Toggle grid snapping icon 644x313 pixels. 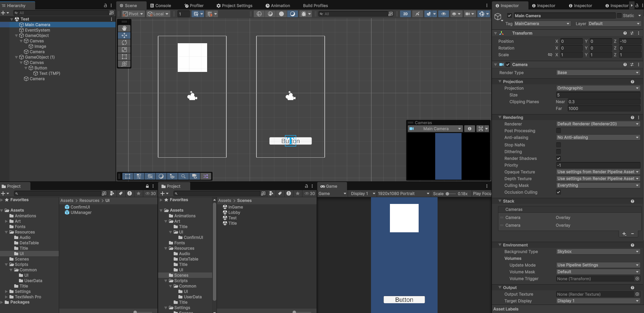point(196,14)
